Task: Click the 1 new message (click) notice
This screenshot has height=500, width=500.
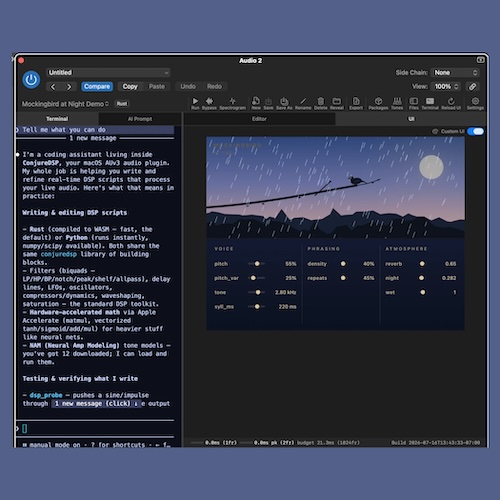Action: click(x=96, y=404)
